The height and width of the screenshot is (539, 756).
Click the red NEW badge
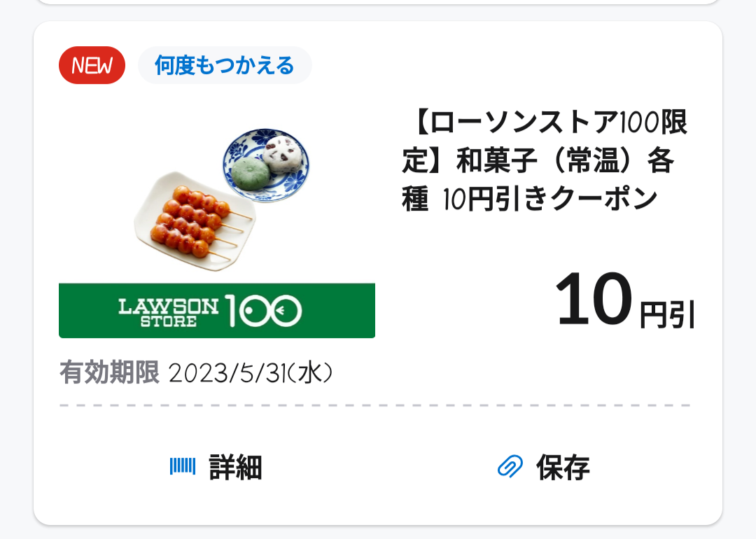[92, 66]
